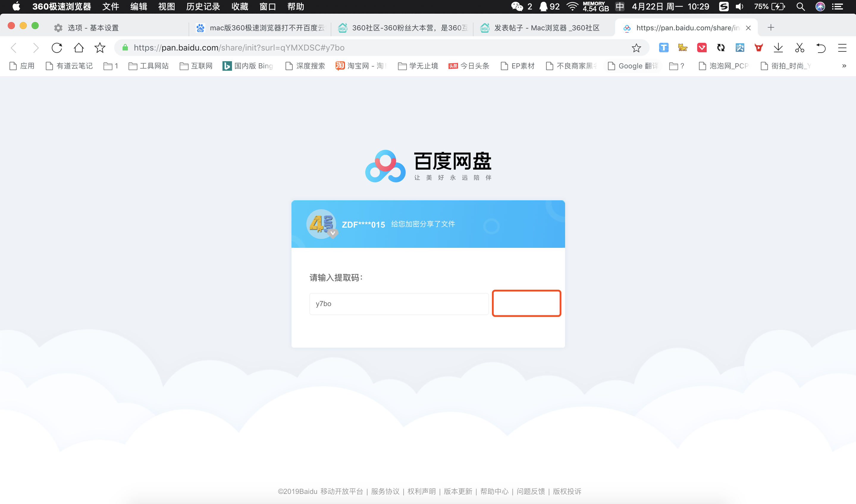Open 淘宝网 bookmark

pos(361,66)
